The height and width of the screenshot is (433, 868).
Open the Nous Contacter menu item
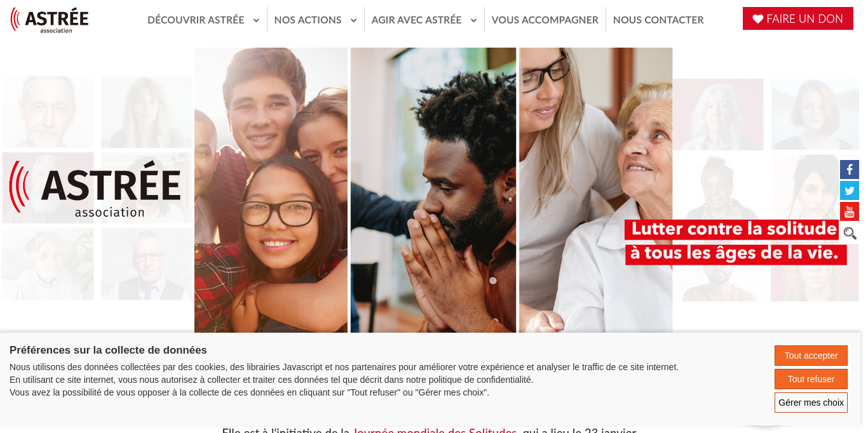pos(658,20)
